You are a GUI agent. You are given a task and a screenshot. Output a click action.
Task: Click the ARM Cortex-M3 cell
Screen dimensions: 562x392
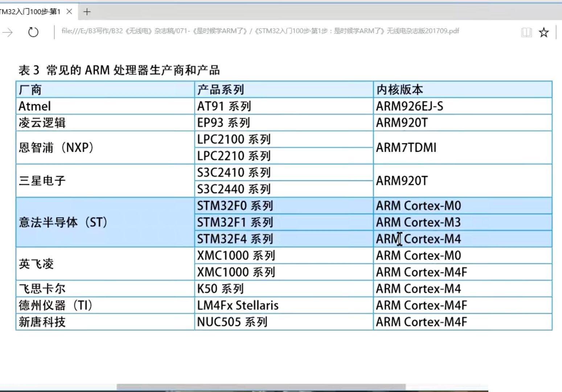463,222
